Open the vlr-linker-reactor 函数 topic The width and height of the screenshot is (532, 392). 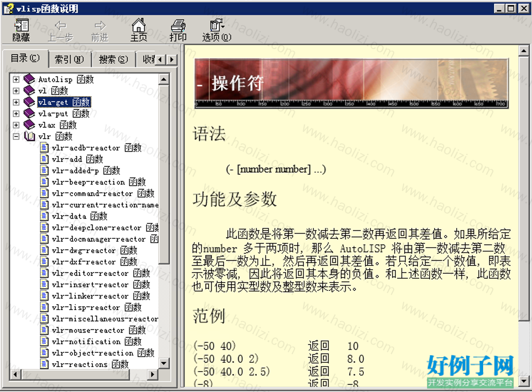pyautogui.click(x=101, y=296)
